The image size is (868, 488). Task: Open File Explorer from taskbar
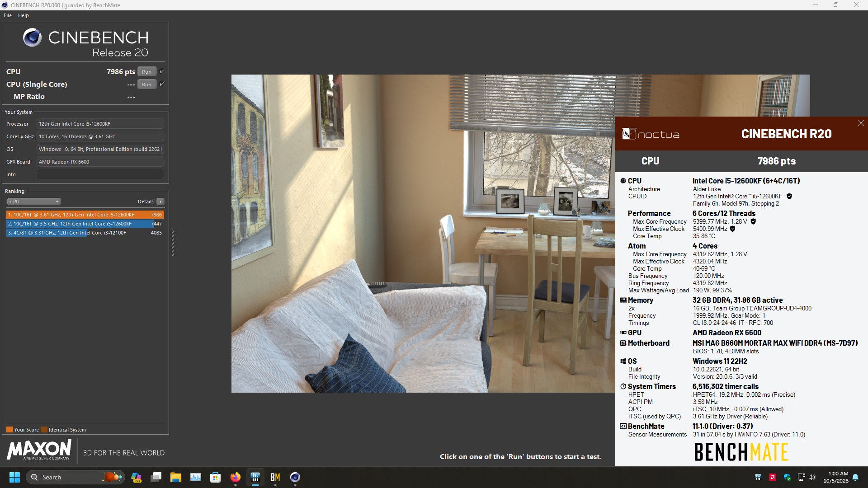[176, 477]
